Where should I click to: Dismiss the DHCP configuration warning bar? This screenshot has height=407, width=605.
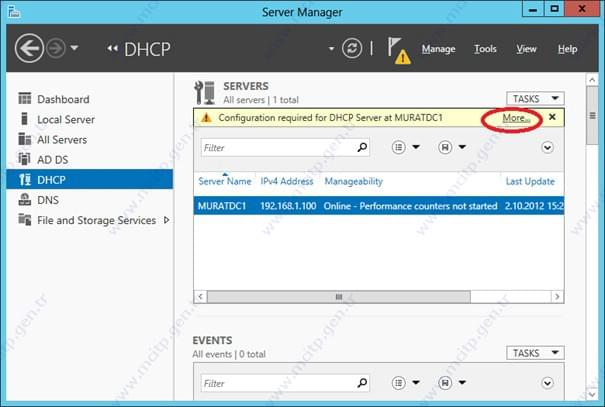point(552,117)
